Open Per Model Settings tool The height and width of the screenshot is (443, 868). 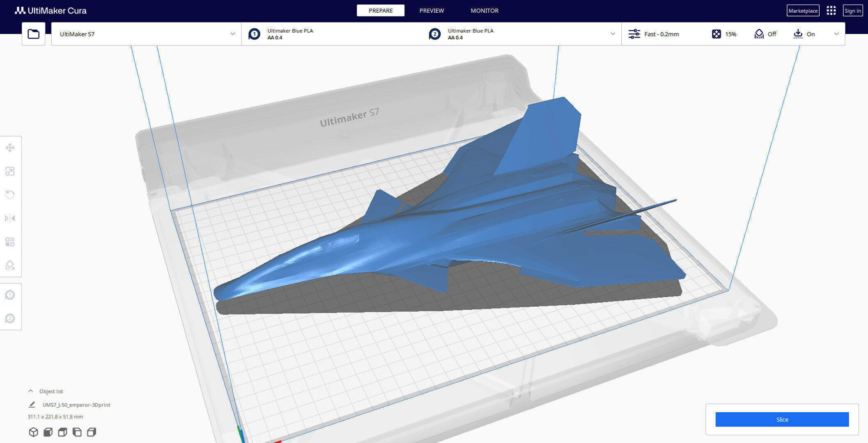[x=10, y=242]
